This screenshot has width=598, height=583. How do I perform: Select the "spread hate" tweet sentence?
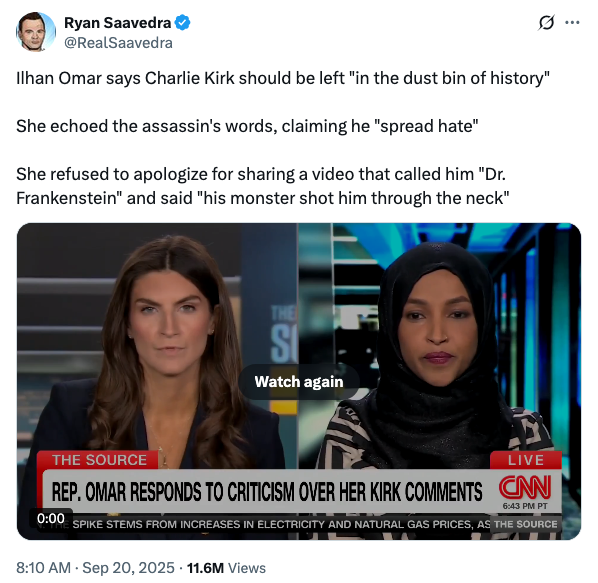click(247, 126)
